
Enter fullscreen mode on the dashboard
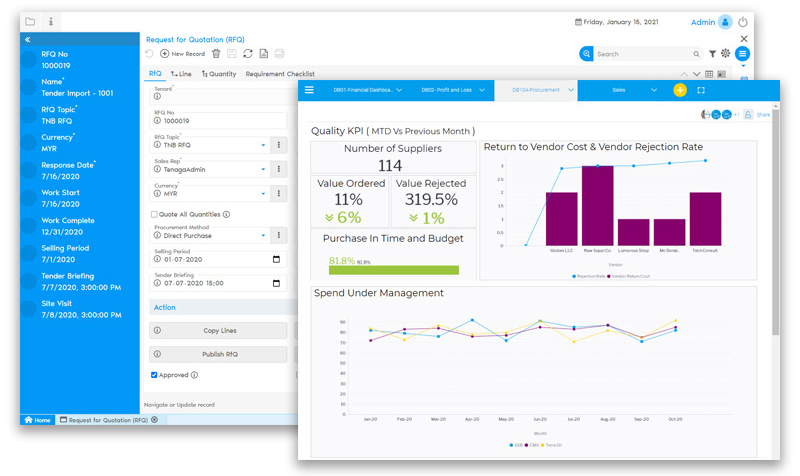(x=701, y=90)
